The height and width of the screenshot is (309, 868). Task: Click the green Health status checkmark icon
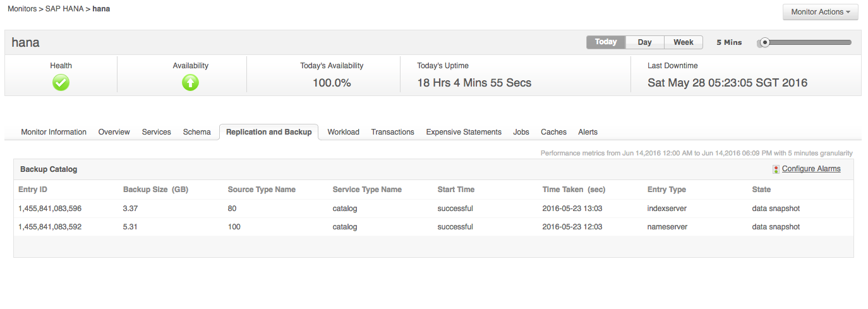(61, 82)
